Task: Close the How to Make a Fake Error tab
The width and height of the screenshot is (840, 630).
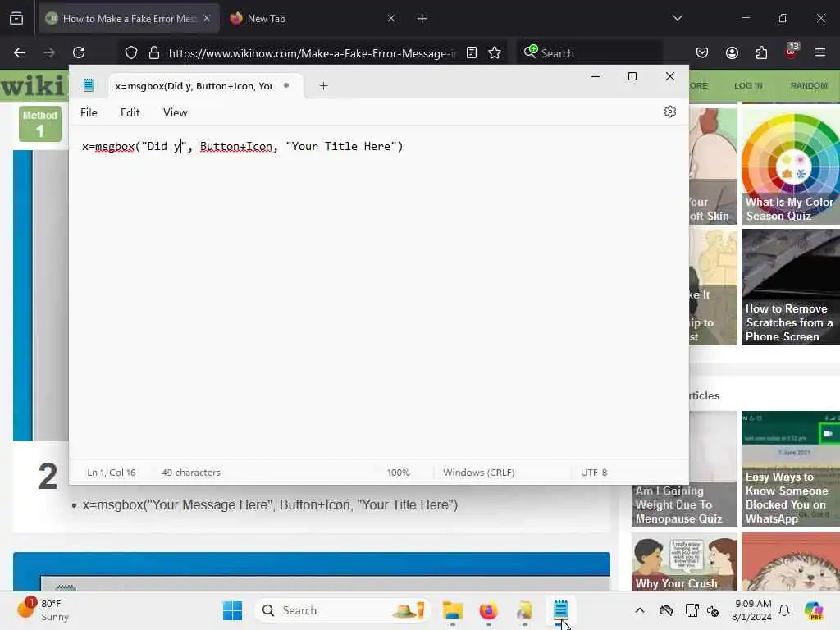Action: pos(207,19)
